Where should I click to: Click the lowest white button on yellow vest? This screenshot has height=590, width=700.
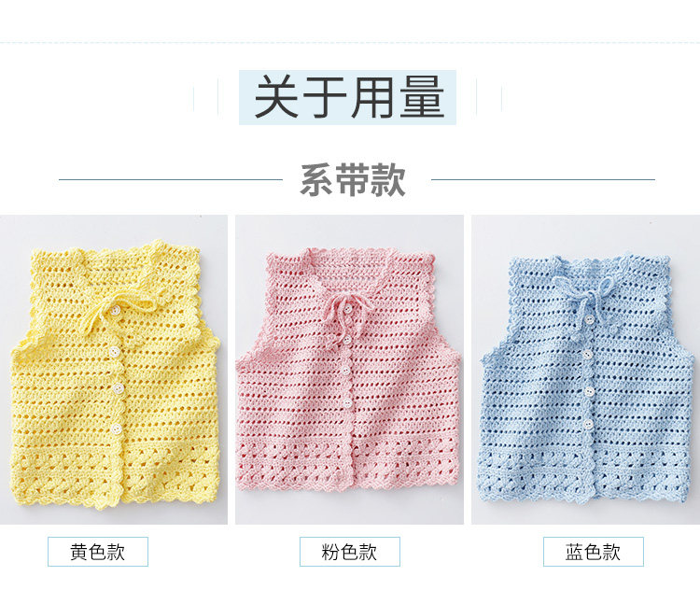tap(118, 429)
